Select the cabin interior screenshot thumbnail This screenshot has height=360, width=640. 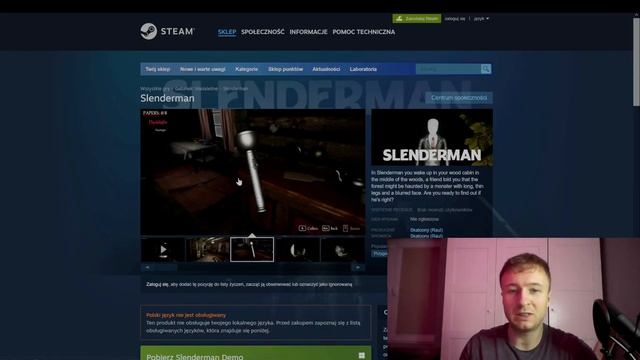207,249
